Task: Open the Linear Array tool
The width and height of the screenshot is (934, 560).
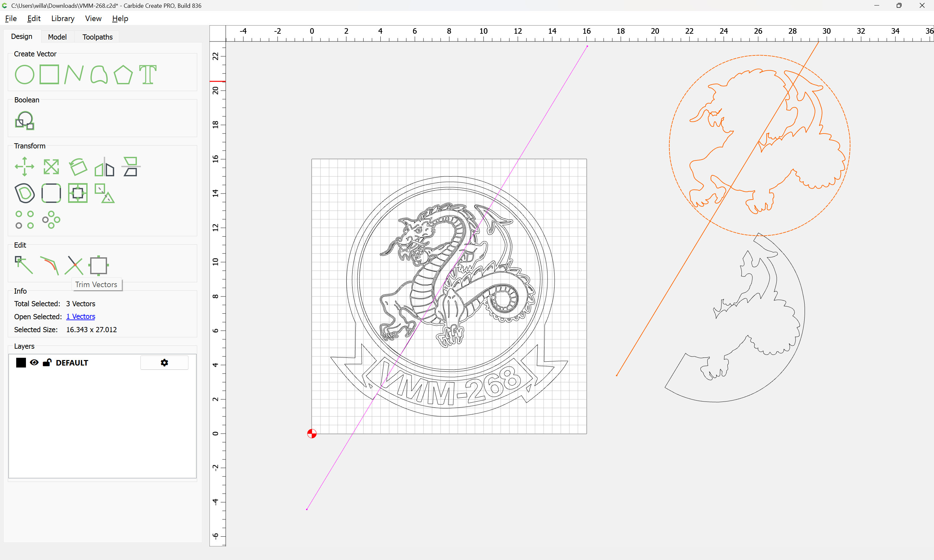Action: click(25, 220)
